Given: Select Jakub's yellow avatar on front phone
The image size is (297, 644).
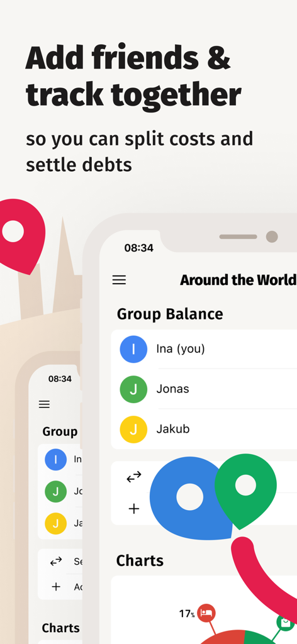Looking at the screenshot, I should click(133, 429).
